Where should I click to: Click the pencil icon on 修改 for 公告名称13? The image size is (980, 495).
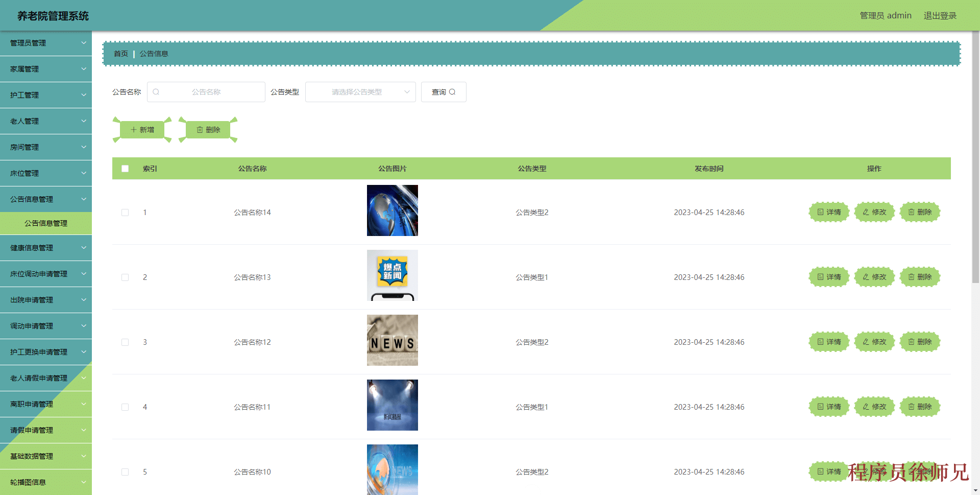[x=865, y=277]
